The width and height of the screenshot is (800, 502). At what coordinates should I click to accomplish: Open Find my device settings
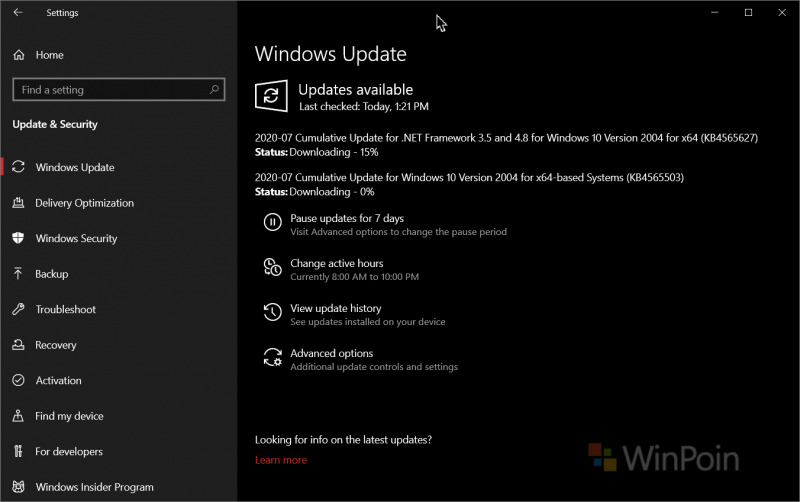coord(69,416)
